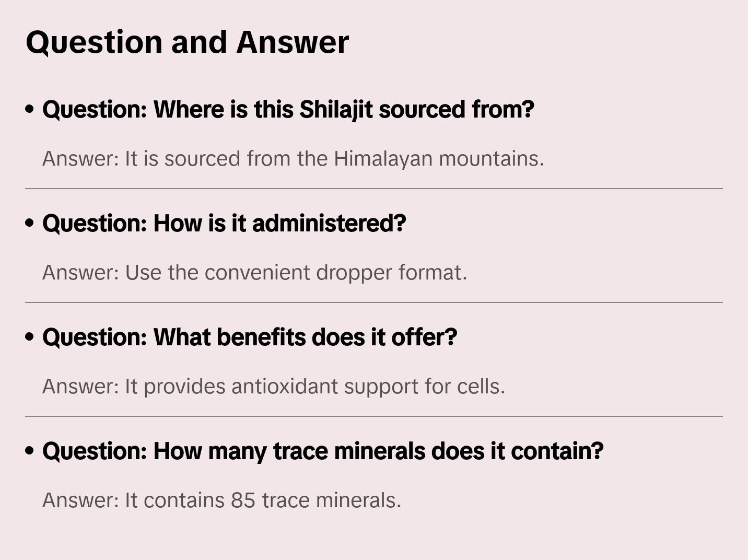Click the divider line below the Himalayan answer
This screenshot has width=748, height=560.
click(374, 189)
